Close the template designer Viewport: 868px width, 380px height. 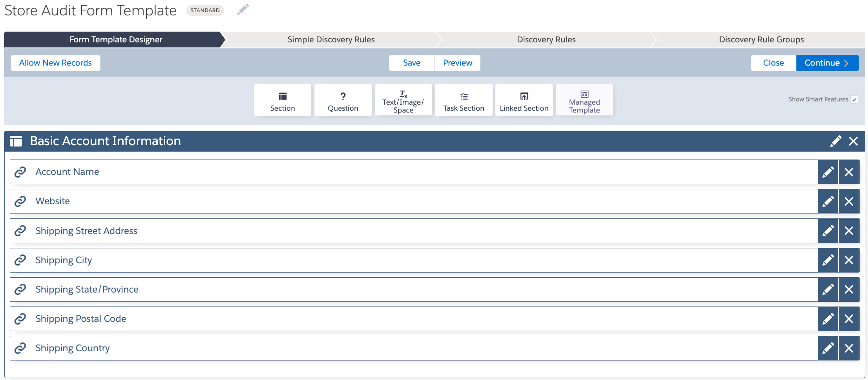(x=774, y=63)
